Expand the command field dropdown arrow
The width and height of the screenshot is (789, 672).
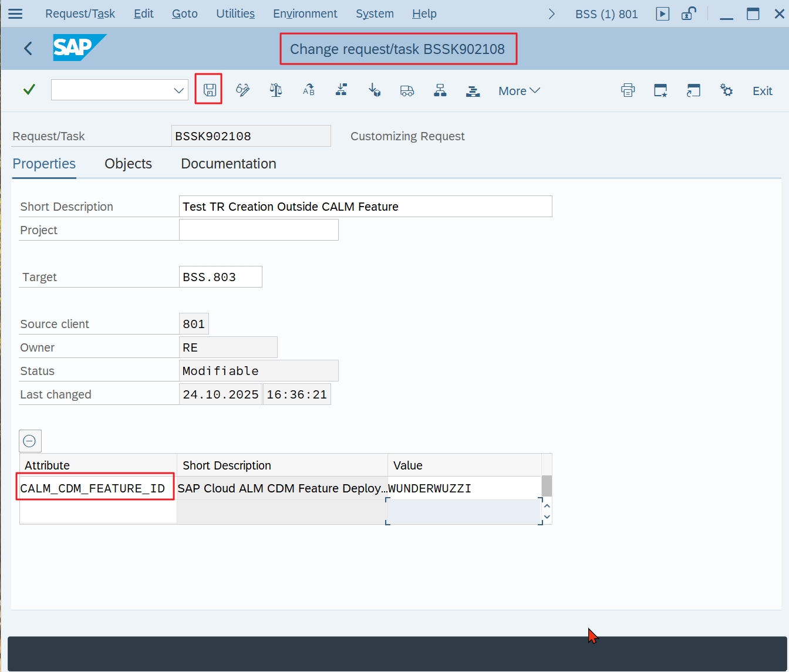[178, 90]
